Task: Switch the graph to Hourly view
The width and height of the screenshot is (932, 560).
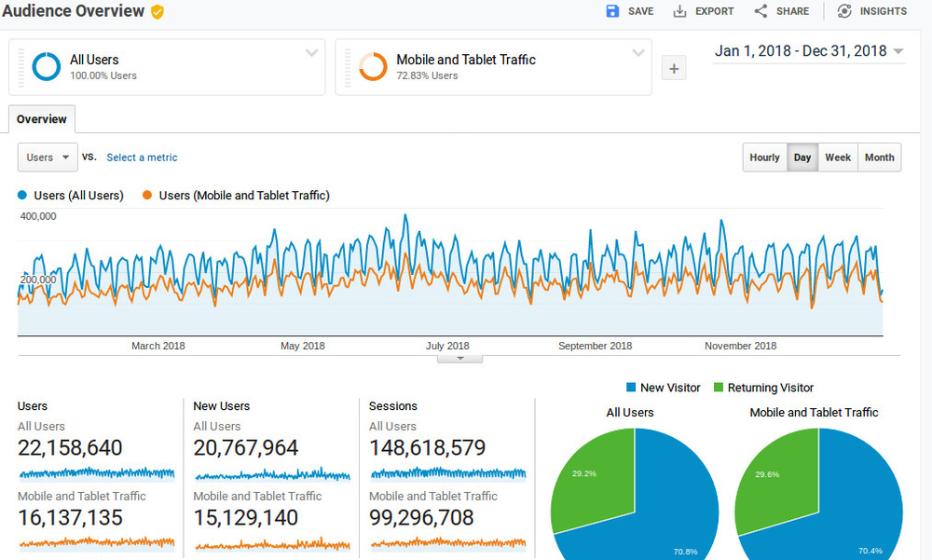Action: pyautogui.click(x=764, y=157)
